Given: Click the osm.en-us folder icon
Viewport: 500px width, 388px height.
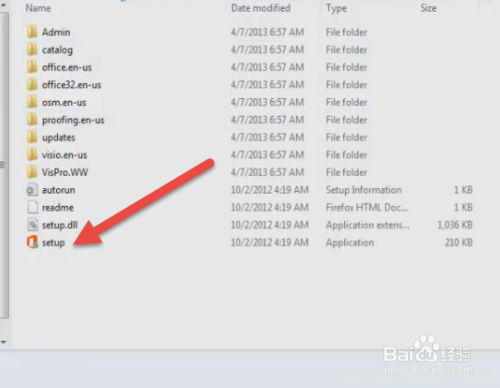Looking at the screenshot, I should (x=32, y=102).
